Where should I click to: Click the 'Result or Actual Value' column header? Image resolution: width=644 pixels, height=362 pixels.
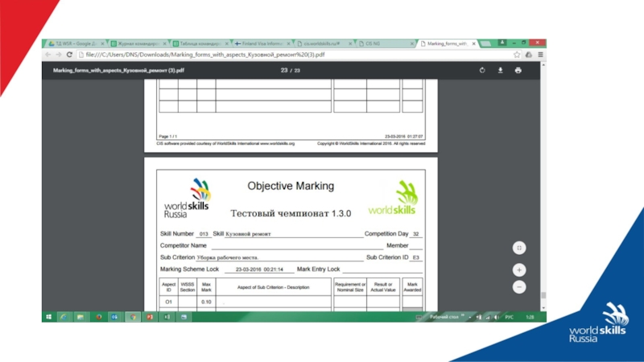(383, 287)
